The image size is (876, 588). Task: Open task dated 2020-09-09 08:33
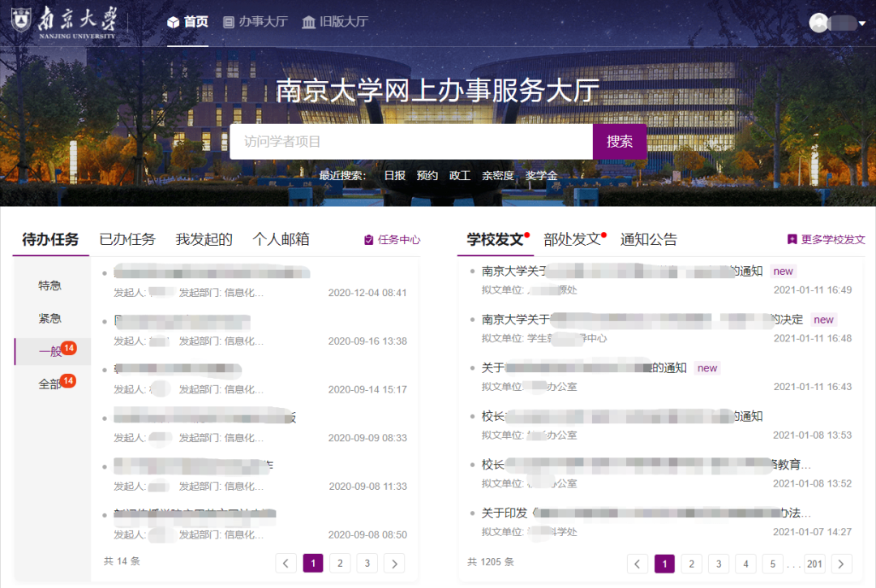tap(255, 427)
